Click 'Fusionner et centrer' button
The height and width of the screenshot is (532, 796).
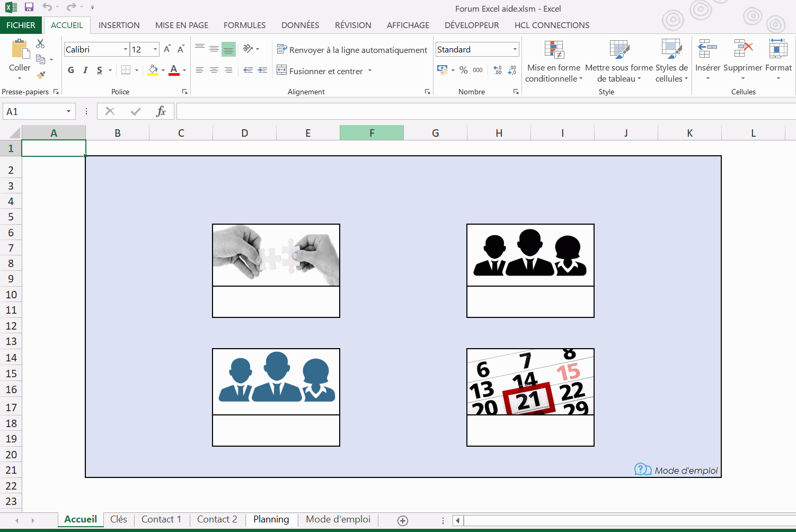pyautogui.click(x=320, y=71)
